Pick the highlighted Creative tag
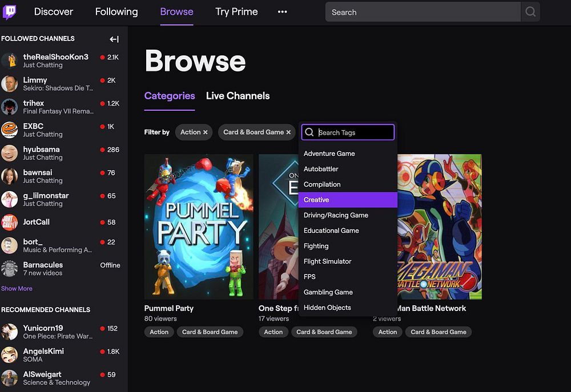 click(348, 200)
